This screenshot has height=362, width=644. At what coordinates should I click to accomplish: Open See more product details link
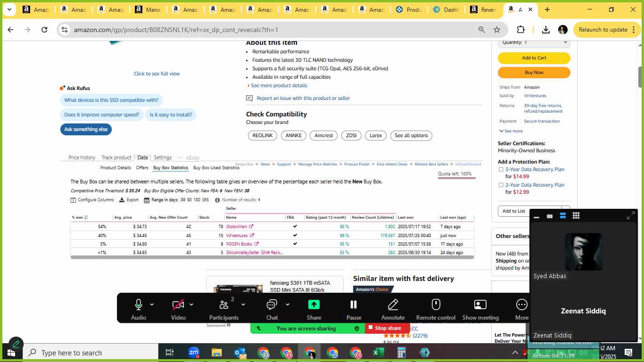click(x=279, y=86)
